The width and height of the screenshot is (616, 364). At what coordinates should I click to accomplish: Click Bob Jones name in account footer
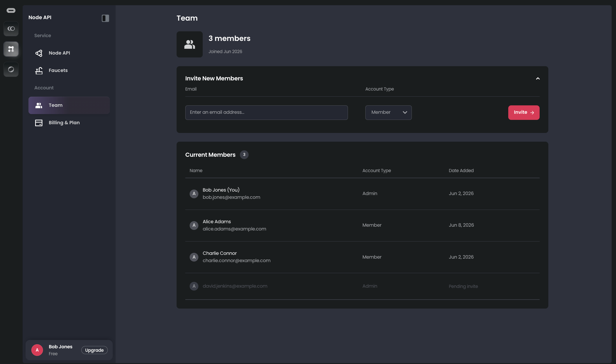coord(61,347)
